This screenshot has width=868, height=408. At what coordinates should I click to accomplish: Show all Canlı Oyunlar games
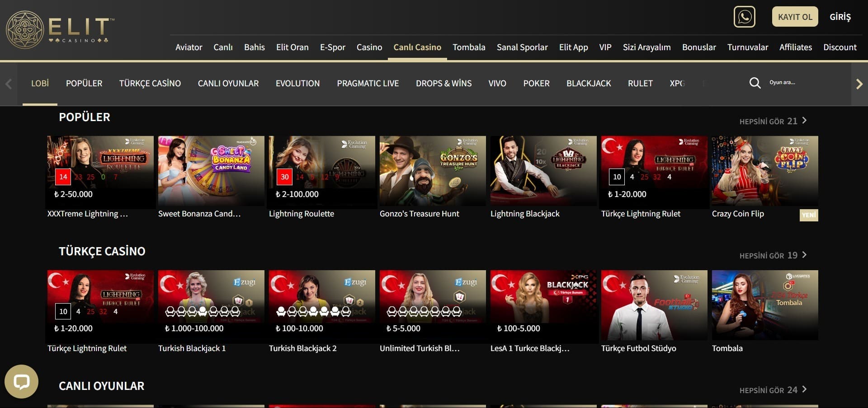[x=773, y=390]
